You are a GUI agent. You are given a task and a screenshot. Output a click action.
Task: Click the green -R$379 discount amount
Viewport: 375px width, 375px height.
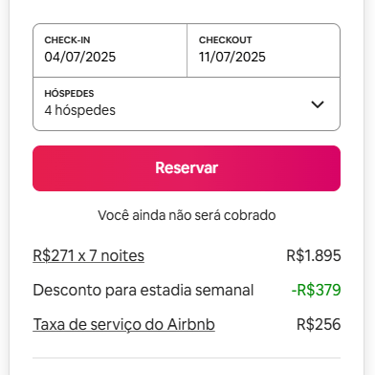pyautogui.click(x=316, y=290)
